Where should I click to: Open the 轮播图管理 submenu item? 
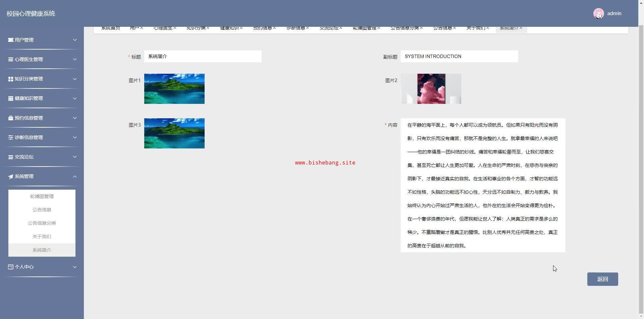(x=42, y=196)
